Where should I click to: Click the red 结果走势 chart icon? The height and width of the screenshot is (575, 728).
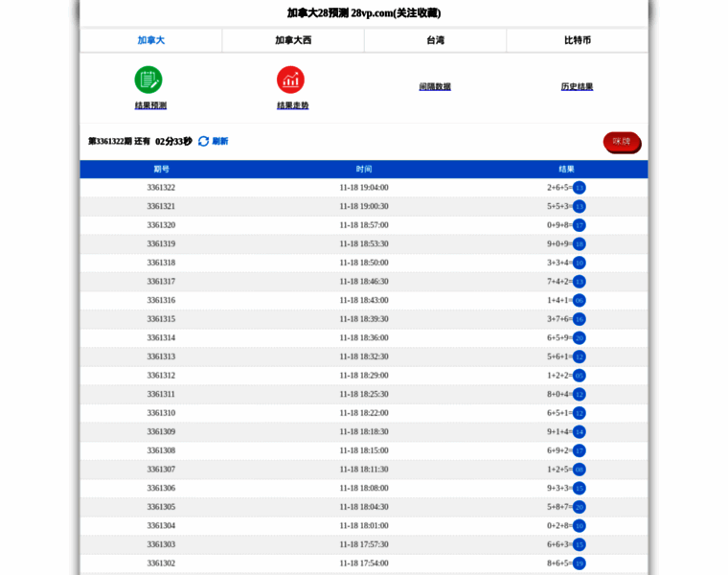click(x=290, y=80)
